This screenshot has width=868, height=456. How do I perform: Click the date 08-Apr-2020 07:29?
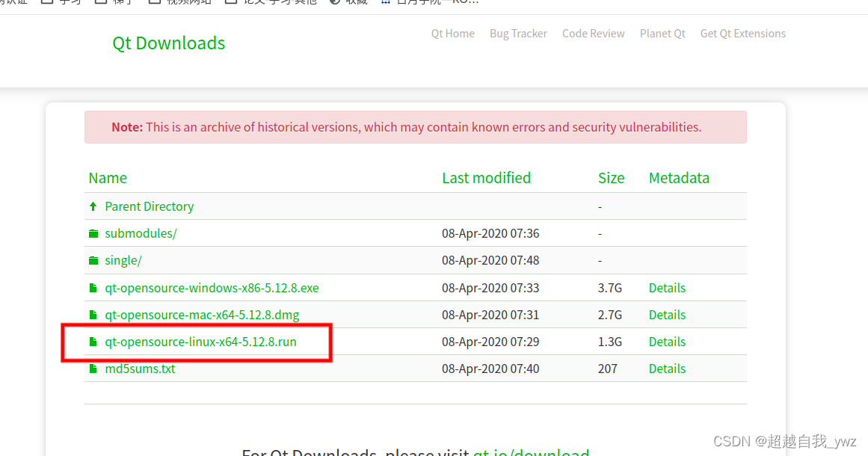(490, 342)
